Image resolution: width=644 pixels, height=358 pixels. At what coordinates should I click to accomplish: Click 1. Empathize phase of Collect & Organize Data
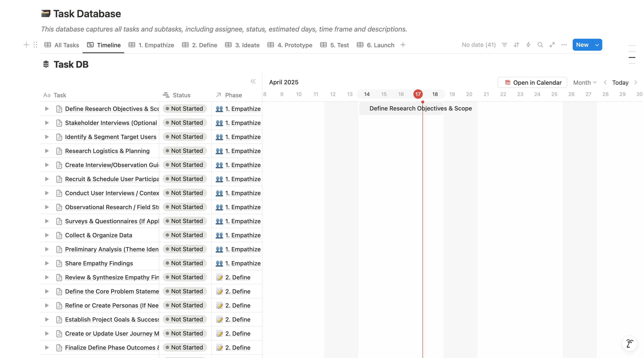(x=243, y=235)
